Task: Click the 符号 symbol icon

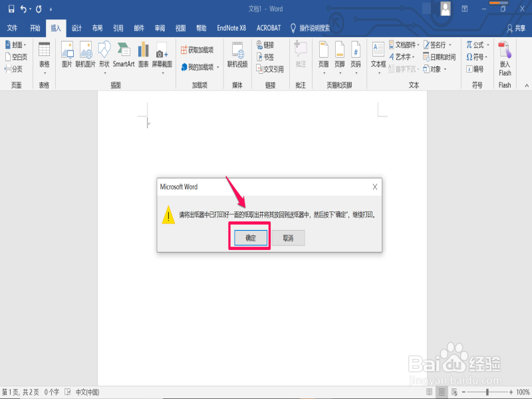Action: (477, 57)
